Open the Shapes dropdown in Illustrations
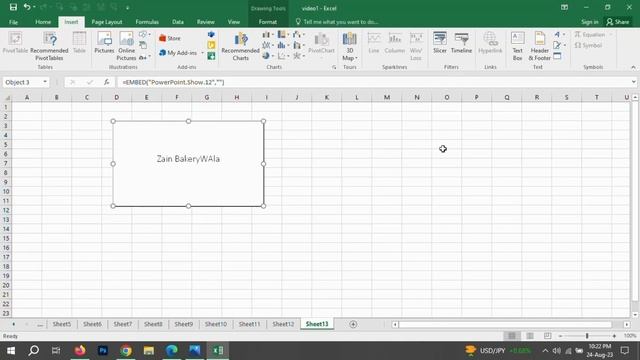 144,34
